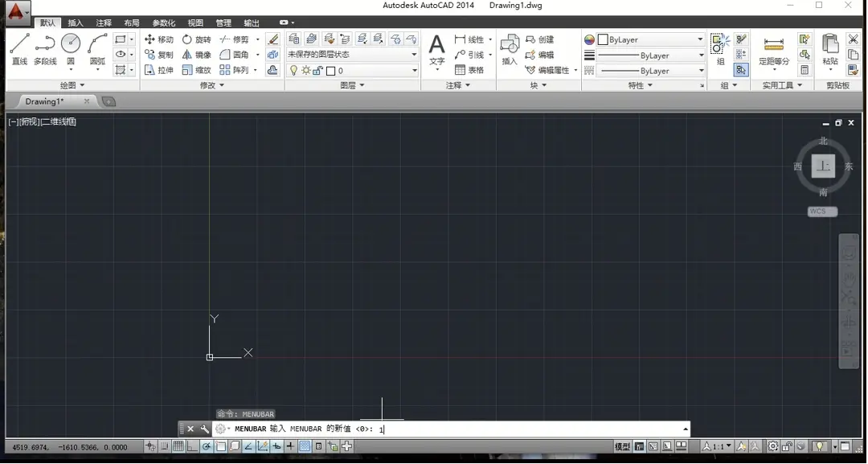
Task: Click the calculator icon in 实用工具 panel
Action: pyautogui.click(x=805, y=70)
